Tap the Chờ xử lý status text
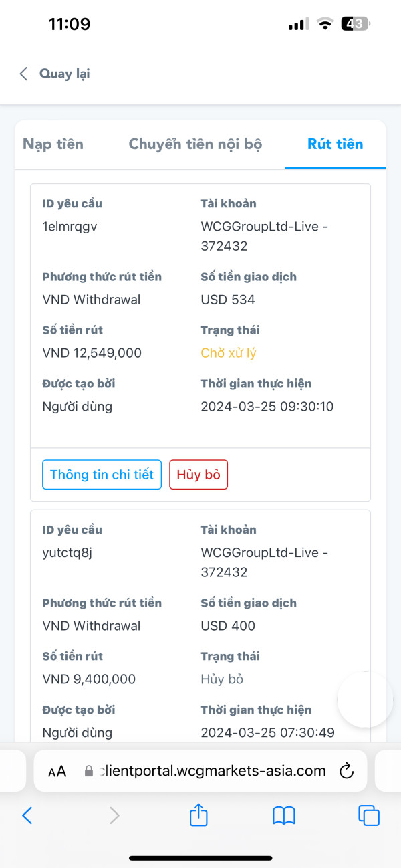This screenshot has width=401, height=868. pos(229,353)
